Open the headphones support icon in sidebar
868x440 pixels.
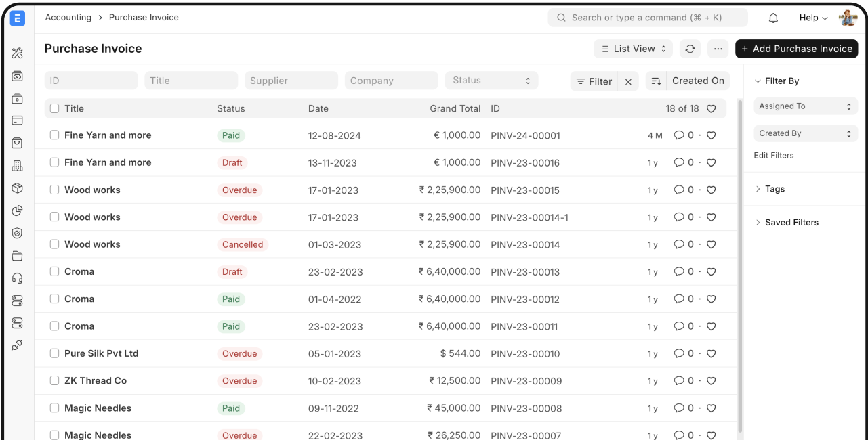tap(17, 278)
